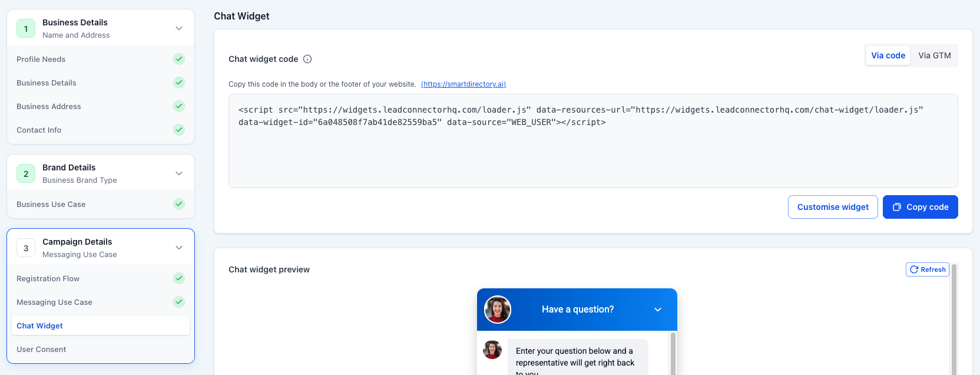Click inside the script code box
The width and height of the screenshot is (980, 375).
pos(593,141)
